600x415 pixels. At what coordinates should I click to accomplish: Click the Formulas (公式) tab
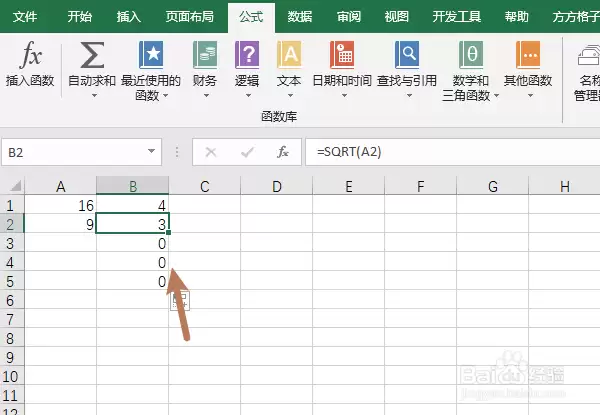coord(251,16)
